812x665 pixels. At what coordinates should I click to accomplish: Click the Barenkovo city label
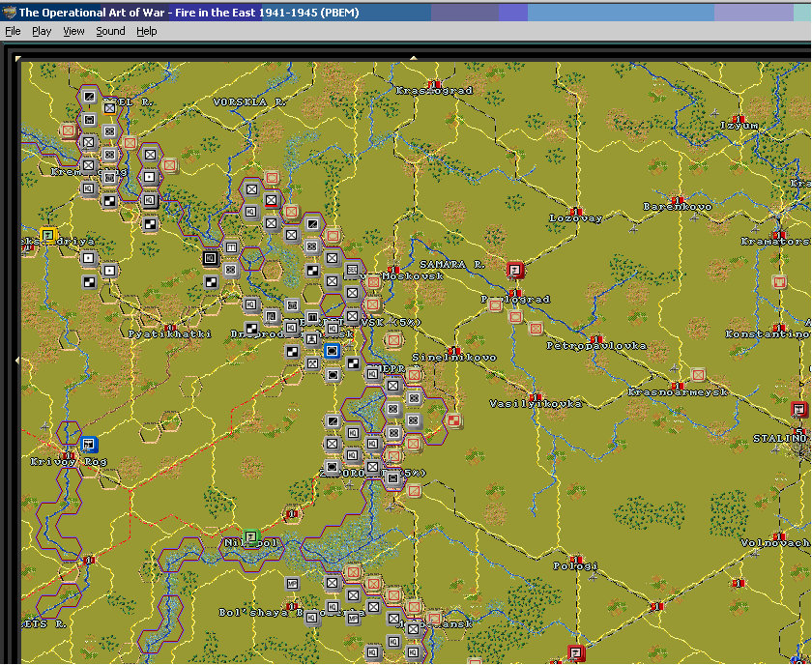[678, 207]
